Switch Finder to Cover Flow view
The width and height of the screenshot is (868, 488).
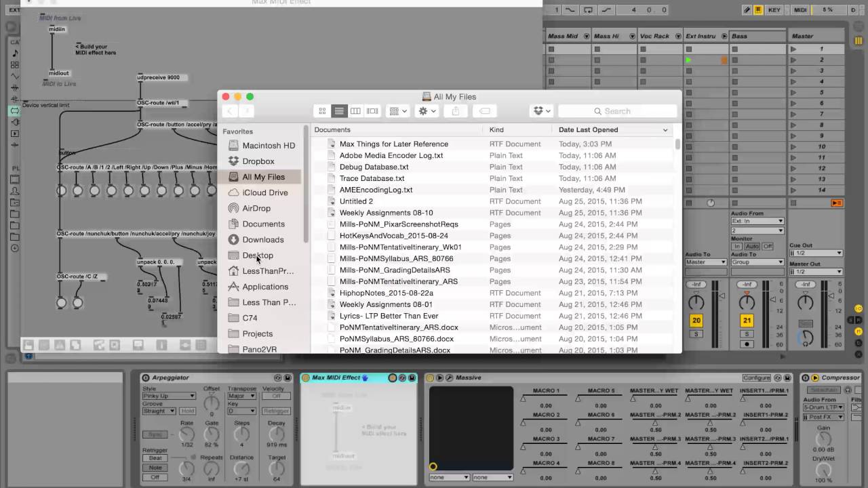(x=372, y=111)
